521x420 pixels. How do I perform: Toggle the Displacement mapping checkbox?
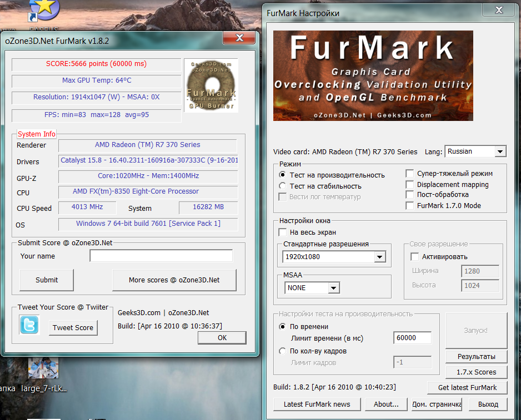click(x=410, y=184)
